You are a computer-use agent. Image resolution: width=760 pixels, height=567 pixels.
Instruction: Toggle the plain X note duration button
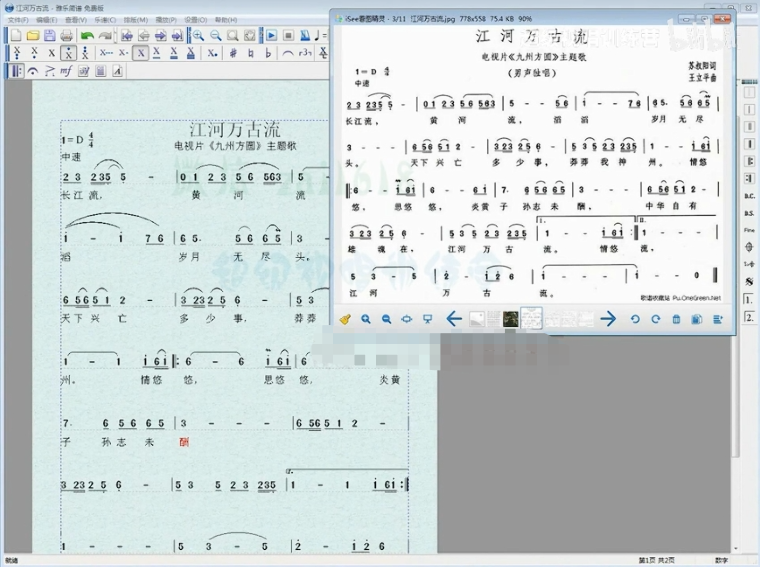(52, 53)
